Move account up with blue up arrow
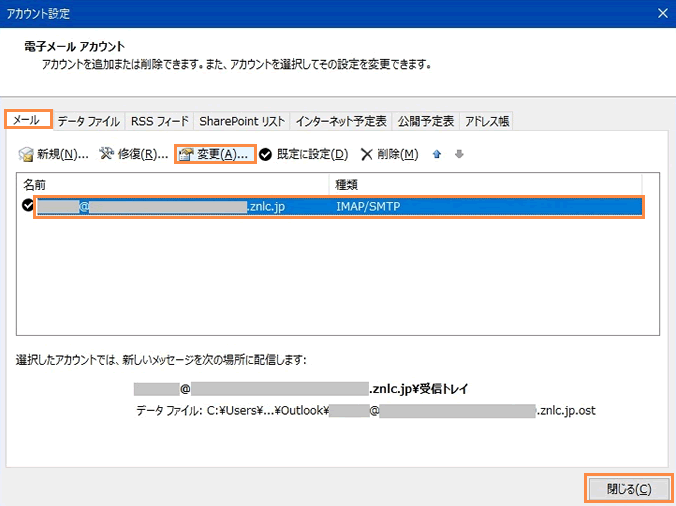Viewport: 676px width, 506px height. (437, 154)
